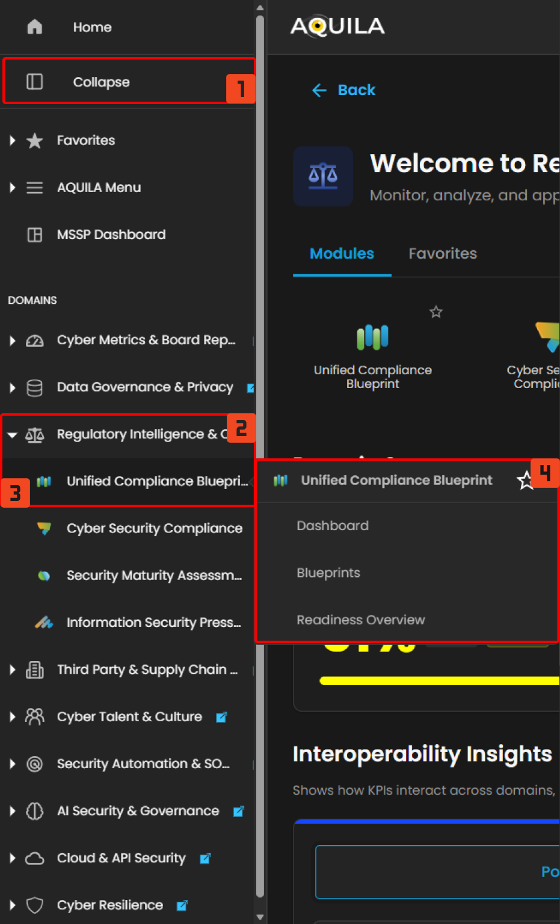560x924 pixels.
Task: Click the Collapse label in sidebar
Action: click(x=101, y=82)
